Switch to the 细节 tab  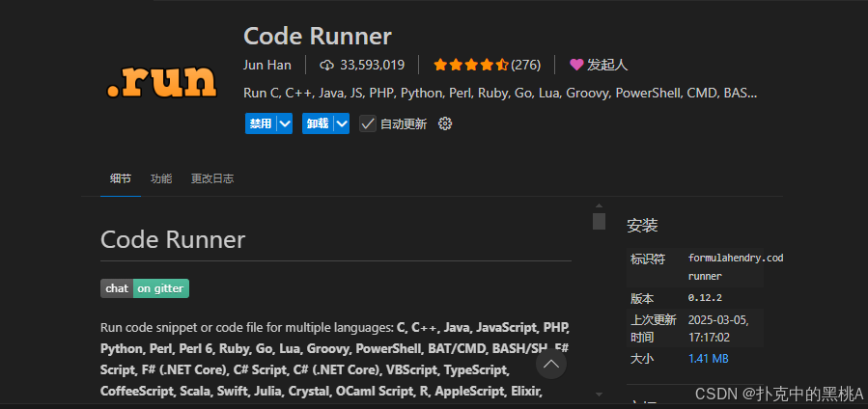tap(121, 178)
